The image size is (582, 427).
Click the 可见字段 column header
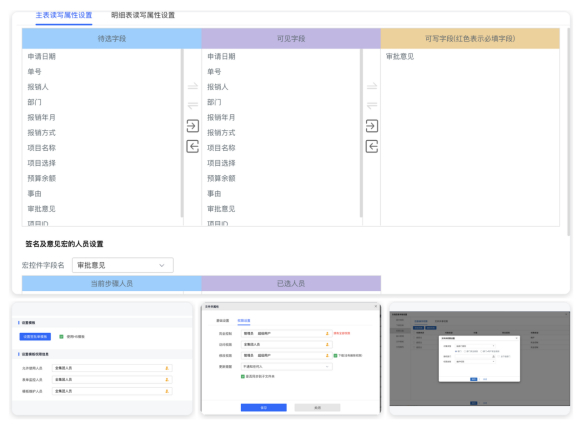coord(291,39)
